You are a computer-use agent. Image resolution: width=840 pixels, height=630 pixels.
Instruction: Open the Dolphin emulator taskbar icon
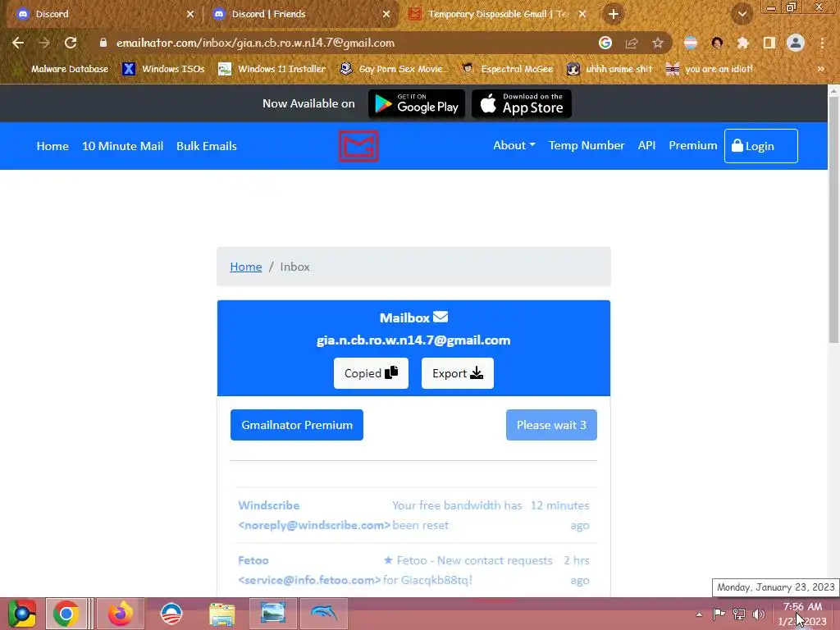pyautogui.click(x=323, y=614)
